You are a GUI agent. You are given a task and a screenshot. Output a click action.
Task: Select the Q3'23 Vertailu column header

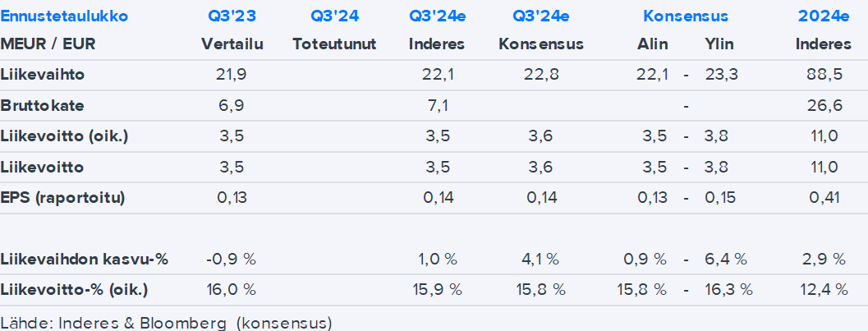(232, 16)
